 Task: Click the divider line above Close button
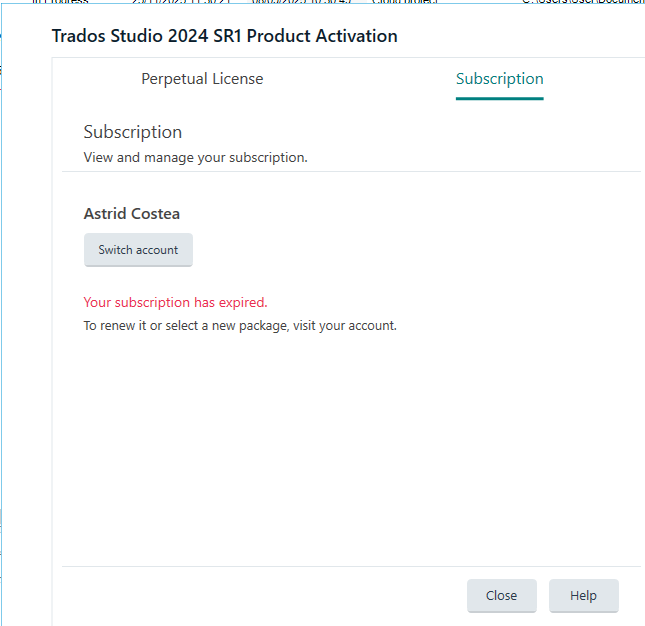350,566
